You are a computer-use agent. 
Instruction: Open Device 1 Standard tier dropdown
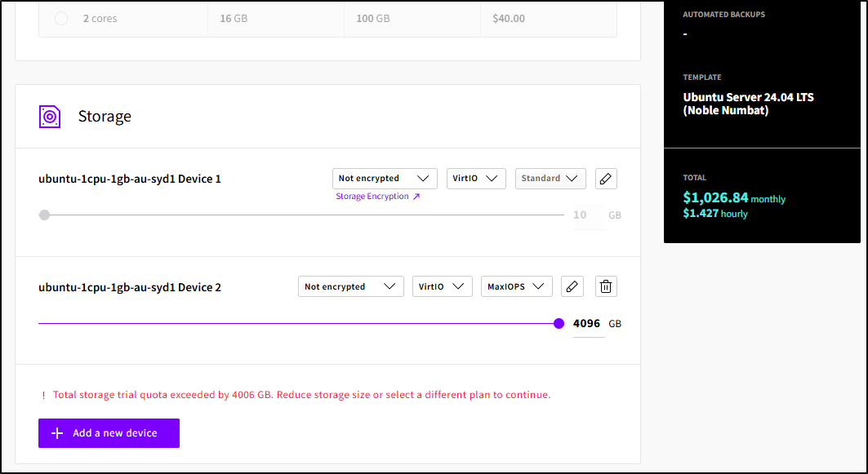pos(550,179)
